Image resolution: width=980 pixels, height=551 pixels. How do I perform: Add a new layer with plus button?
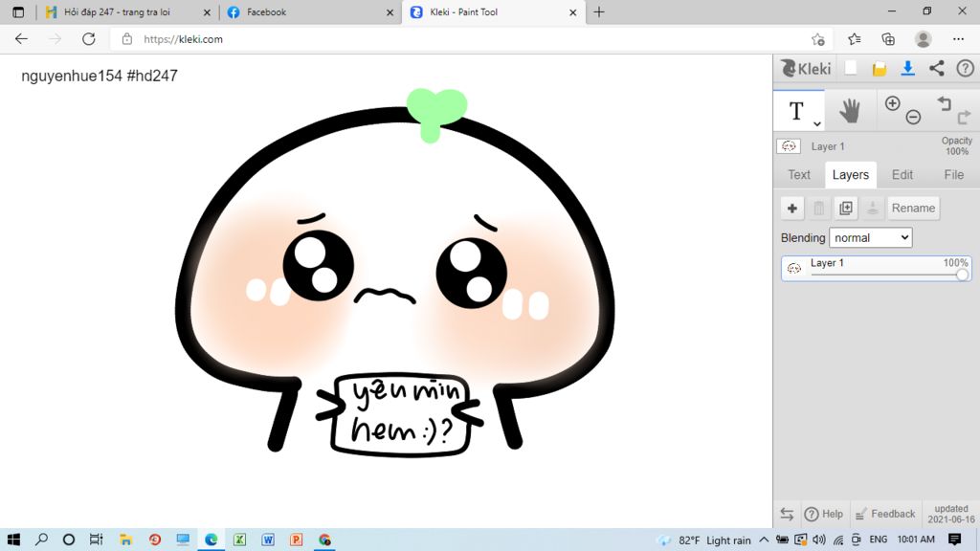pos(791,208)
